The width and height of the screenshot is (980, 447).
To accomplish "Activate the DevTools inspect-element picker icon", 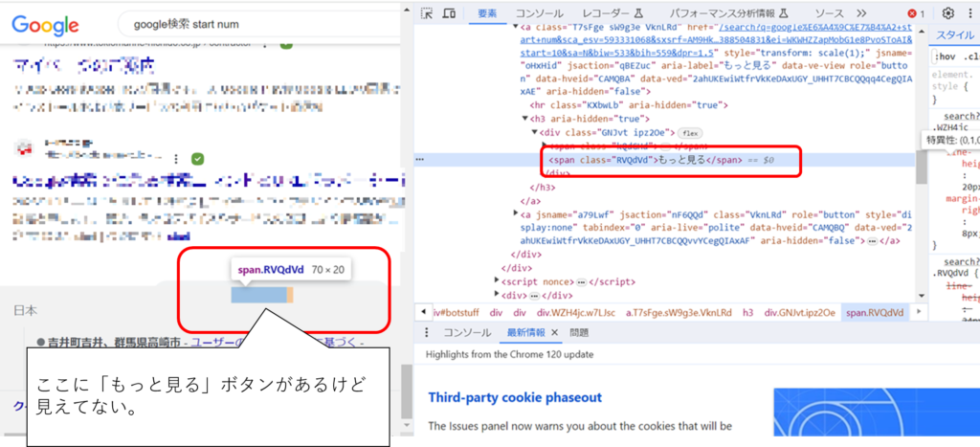I will tap(427, 13).
